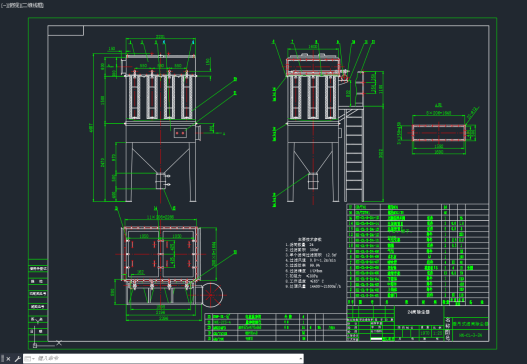The image size is (527, 364).
Task: Close the command line panel with the X
Action: coord(8,359)
